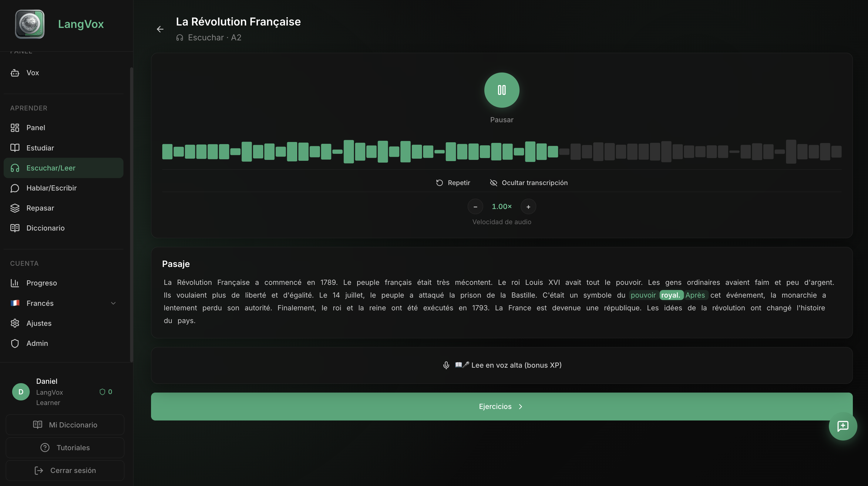Go to Repasar section
Viewport: 868px width, 486px height.
(63, 208)
